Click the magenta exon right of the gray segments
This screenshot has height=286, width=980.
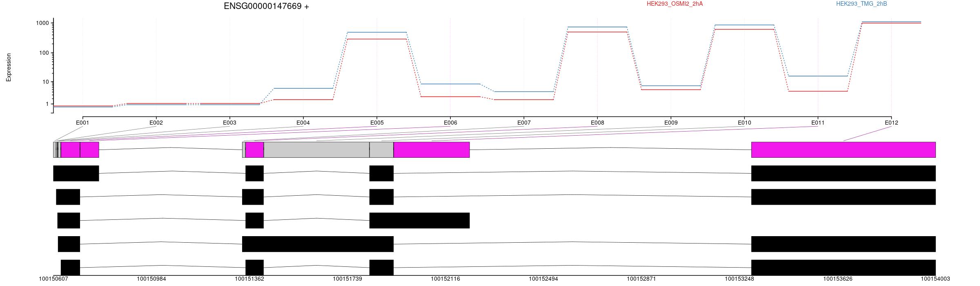[x=432, y=150]
